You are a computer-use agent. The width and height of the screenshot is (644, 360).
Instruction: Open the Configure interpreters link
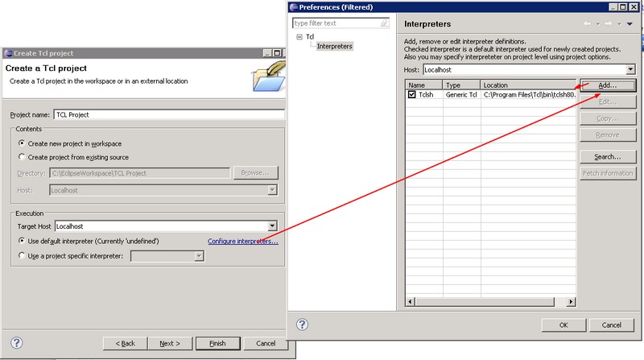[242, 242]
